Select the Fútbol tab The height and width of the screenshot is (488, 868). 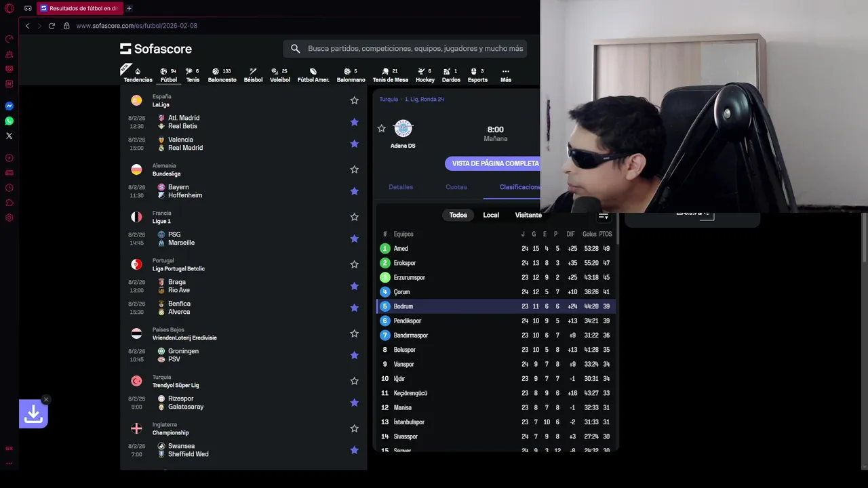(169, 75)
